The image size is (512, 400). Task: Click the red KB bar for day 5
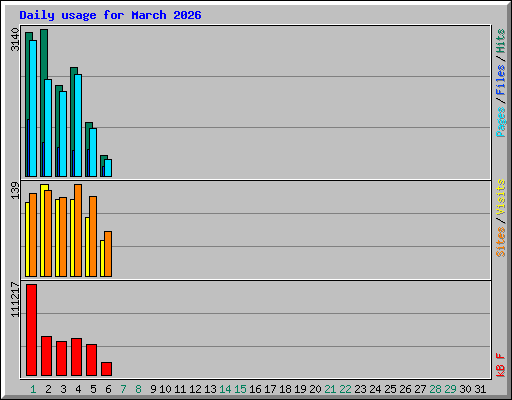91,360
